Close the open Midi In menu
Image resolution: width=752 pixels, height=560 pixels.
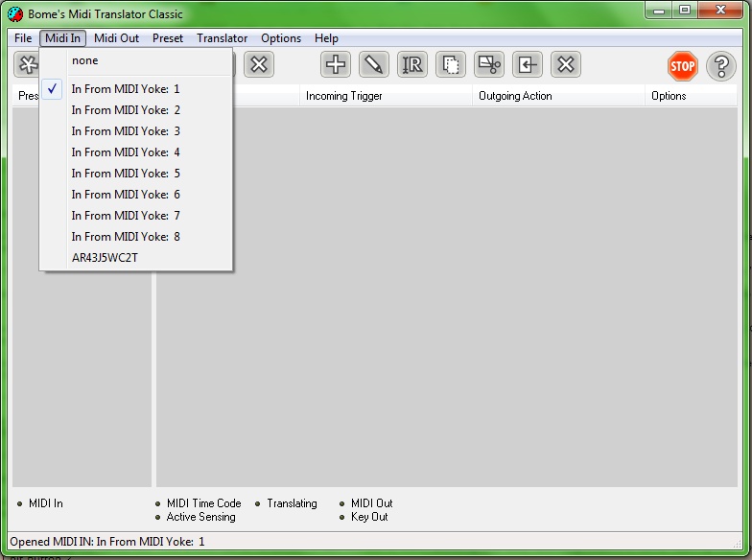pos(63,38)
